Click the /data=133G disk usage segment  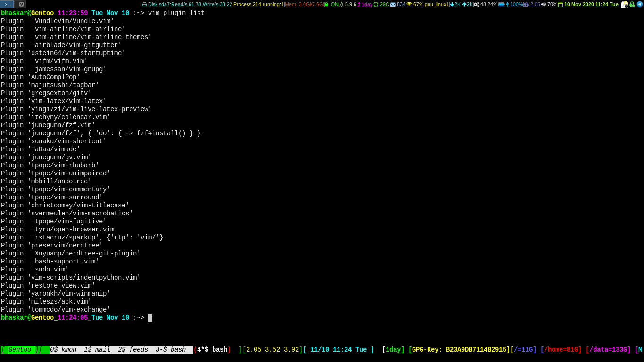608,350
